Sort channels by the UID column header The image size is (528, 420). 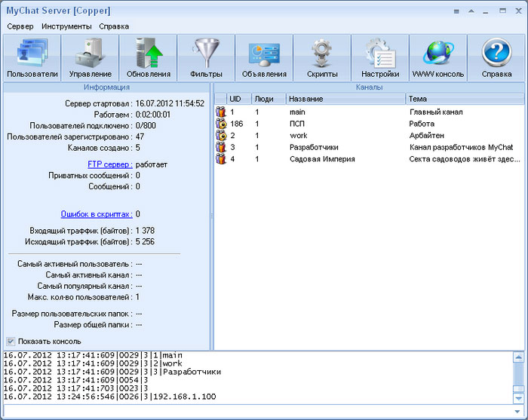239,99
